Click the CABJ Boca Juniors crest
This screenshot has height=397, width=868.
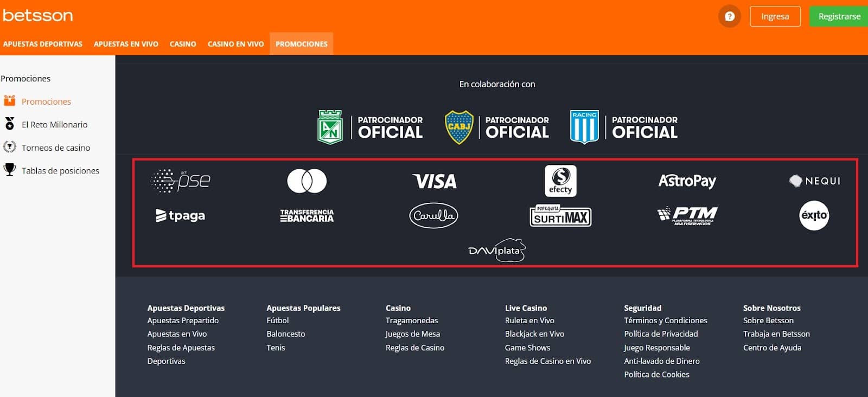pos(459,127)
